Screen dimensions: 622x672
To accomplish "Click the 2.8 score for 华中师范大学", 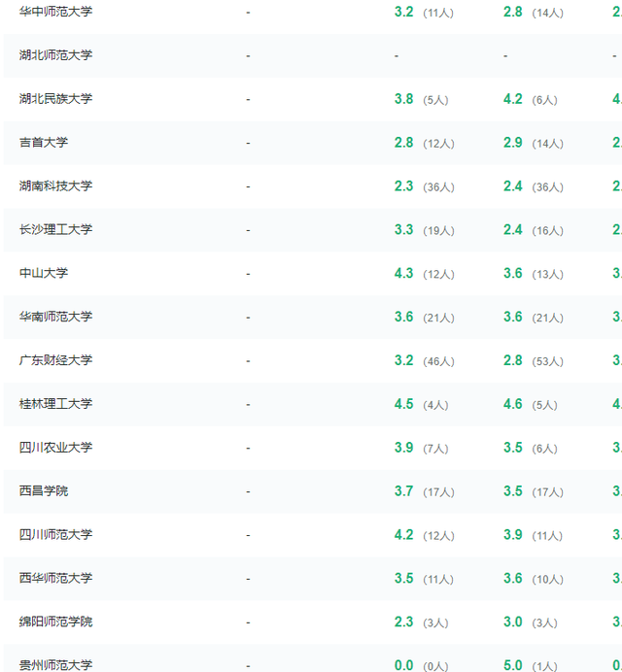I will coord(512,12).
